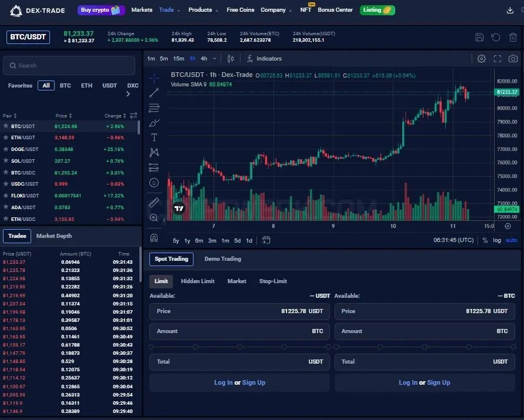
Task: Click the green Listing button
Action: [x=378, y=10]
